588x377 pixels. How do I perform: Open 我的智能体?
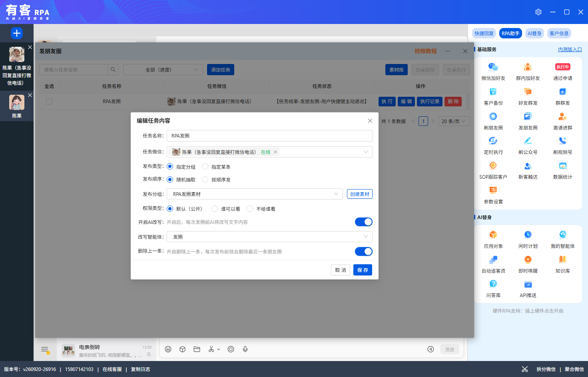pyautogui.click(x=563, y=239)
